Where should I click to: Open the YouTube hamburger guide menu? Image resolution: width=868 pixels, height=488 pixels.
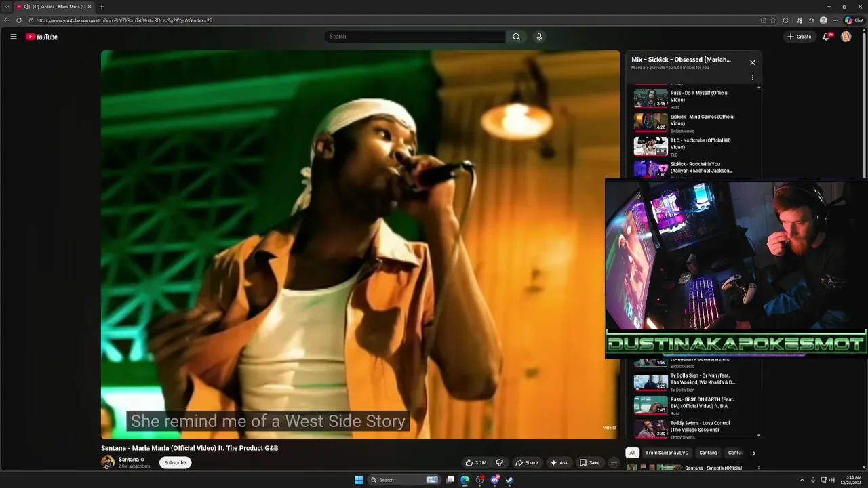pos(13,37)
